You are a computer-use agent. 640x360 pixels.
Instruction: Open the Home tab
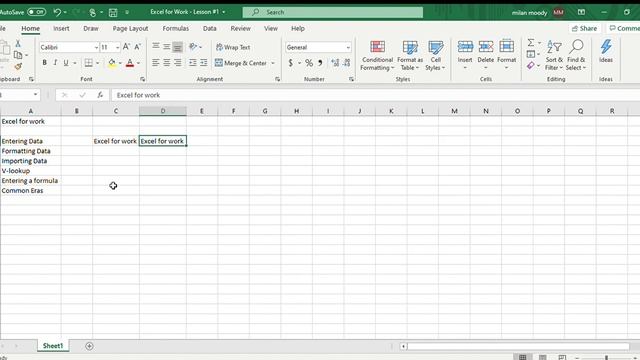coord(31,29)
